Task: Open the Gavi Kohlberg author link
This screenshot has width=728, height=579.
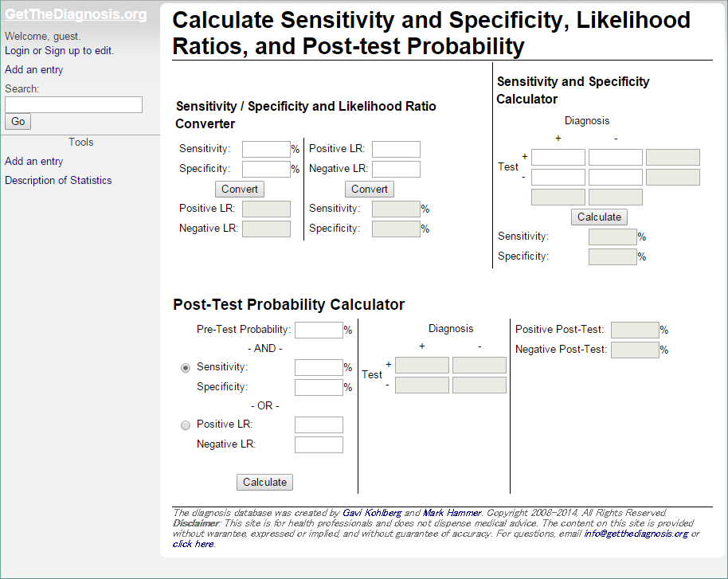Action: tap(372, 513)
